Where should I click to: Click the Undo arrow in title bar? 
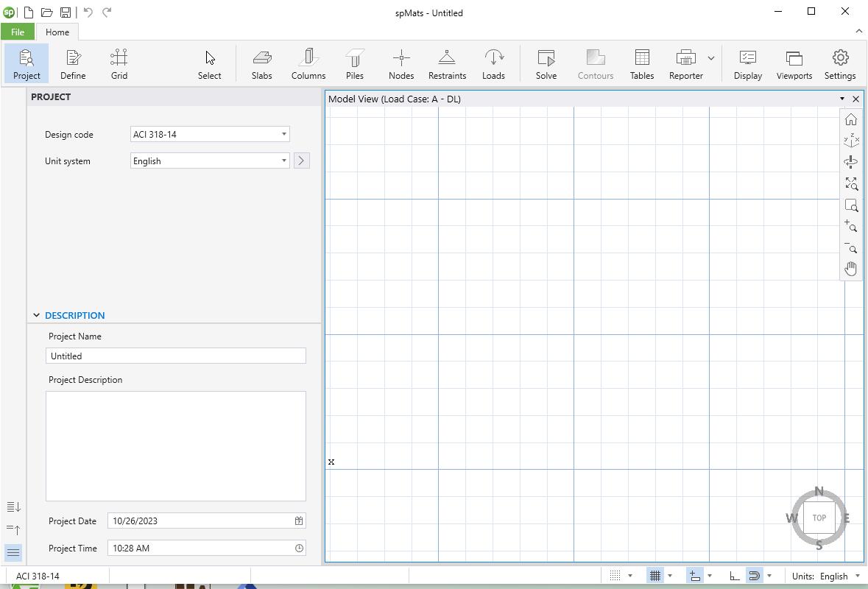[x=88, y=13]
